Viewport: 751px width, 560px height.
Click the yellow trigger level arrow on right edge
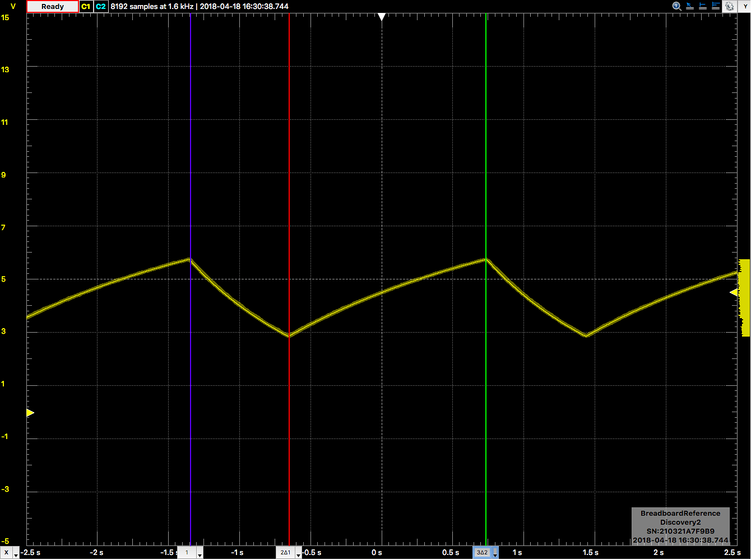click(734, 292)
